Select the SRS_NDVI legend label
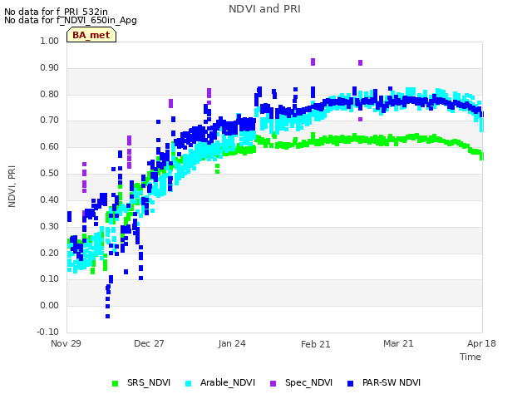Image resolution: width=532 pixels, height=399 pixels. 149,382
